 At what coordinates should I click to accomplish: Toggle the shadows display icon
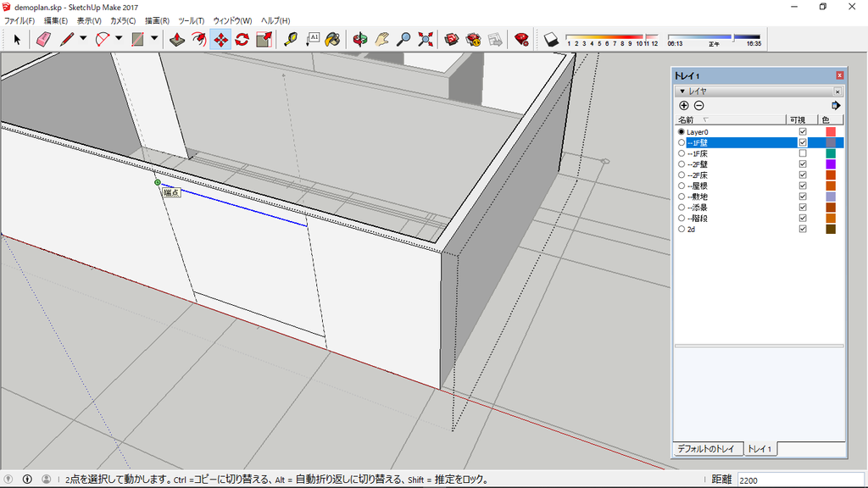(x=551, y=39)
